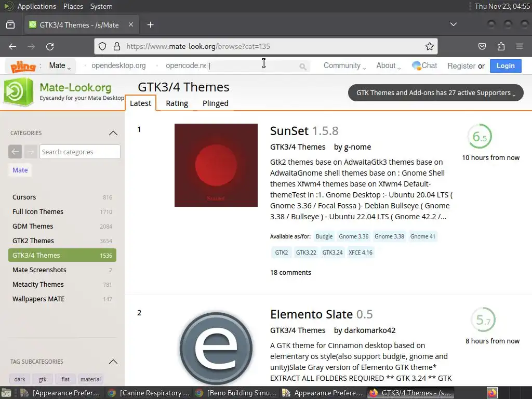Click the pling logo
The height and width of the screenshot is (399, 532).
(23, 66)
